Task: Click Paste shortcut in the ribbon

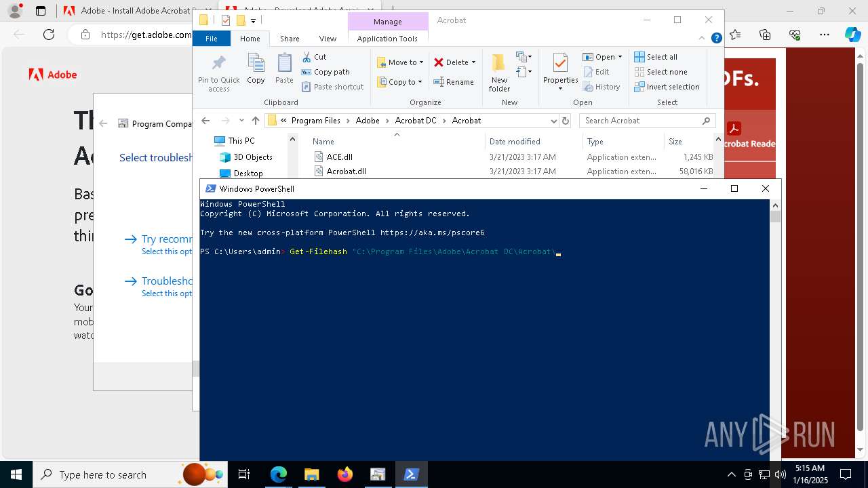Action: [332, 87]
